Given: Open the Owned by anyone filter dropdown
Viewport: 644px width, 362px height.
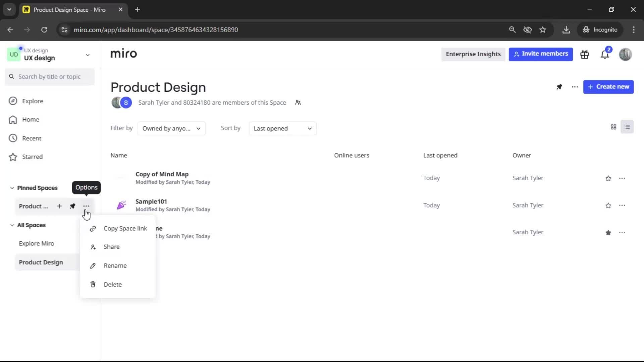Looking at the screenshot, I should point(171,128).
